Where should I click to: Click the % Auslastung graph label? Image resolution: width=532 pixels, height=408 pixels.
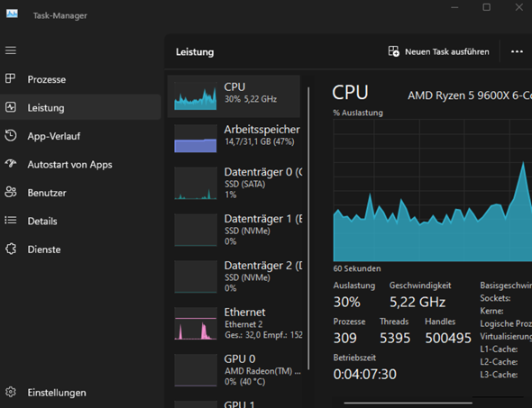click(x=358, y=113)
